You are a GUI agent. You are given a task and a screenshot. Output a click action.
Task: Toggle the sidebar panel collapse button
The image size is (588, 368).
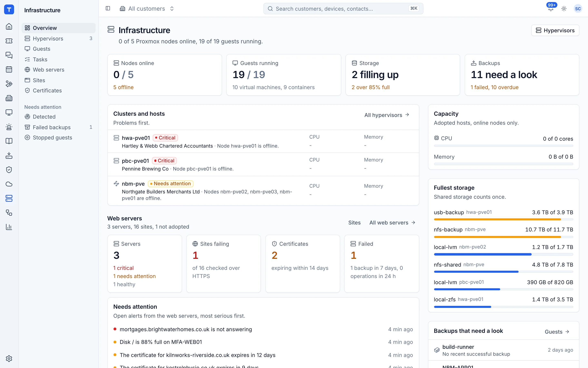point(108,9)
